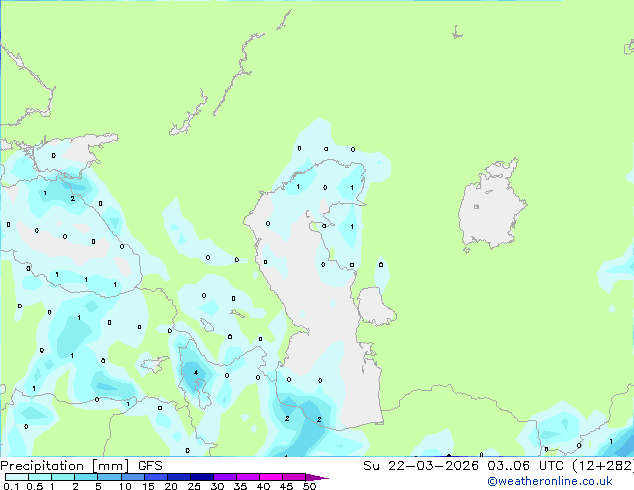Click the '10' legend scale label
Image resolution: width=634 pixels, height=490 pixels.
[x=125, y=486]
